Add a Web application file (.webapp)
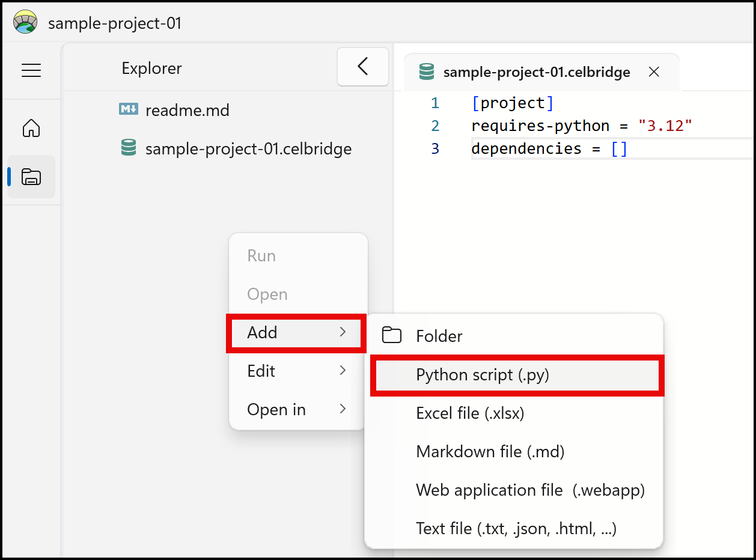Image resolution: width=756 pixels, height=560 pixels. pos(529,490)
